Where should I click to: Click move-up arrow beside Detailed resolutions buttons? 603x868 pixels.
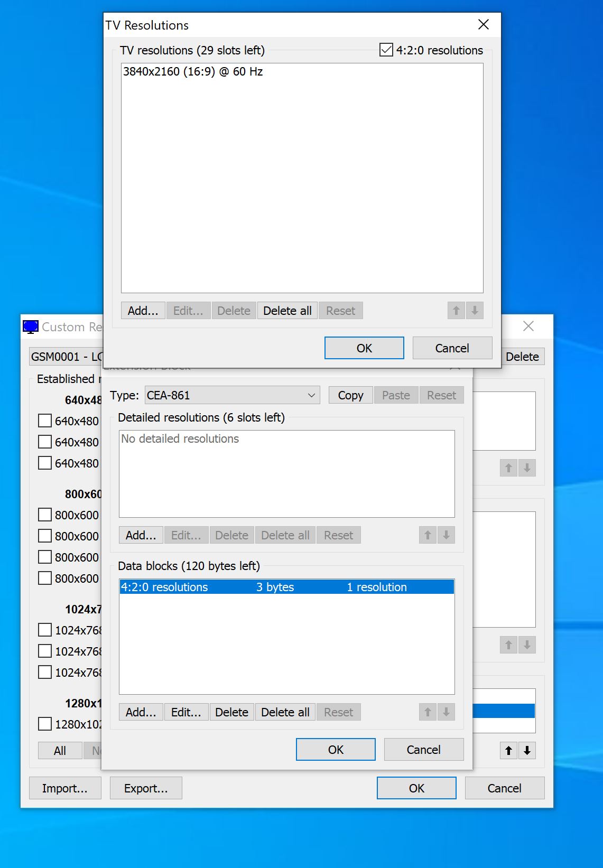pos(428,535)
